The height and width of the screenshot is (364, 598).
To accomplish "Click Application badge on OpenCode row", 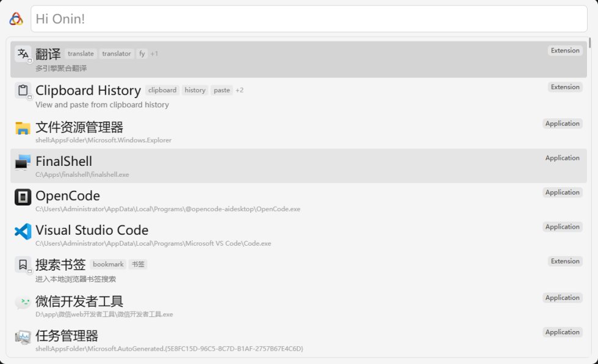I will [x=563, y=192].
